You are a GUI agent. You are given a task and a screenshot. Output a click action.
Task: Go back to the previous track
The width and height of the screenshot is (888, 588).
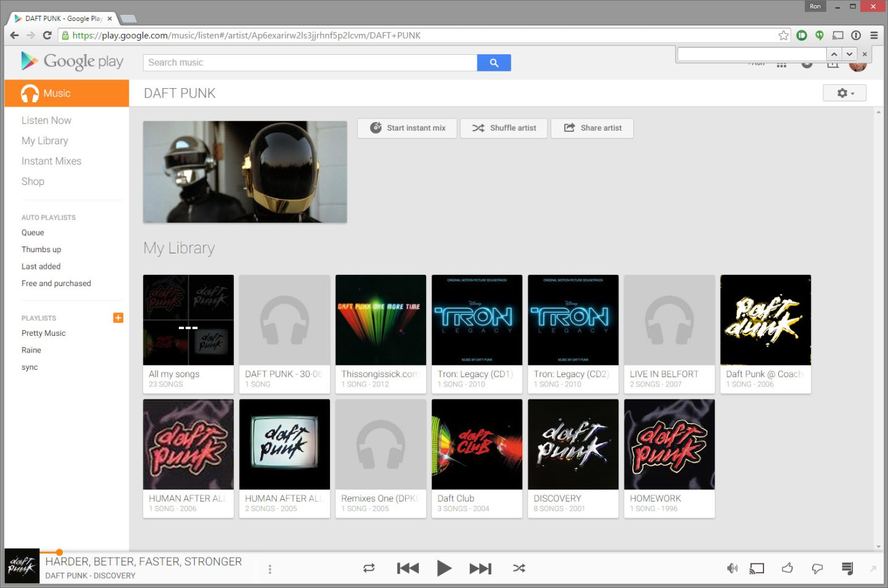(408, 568)
